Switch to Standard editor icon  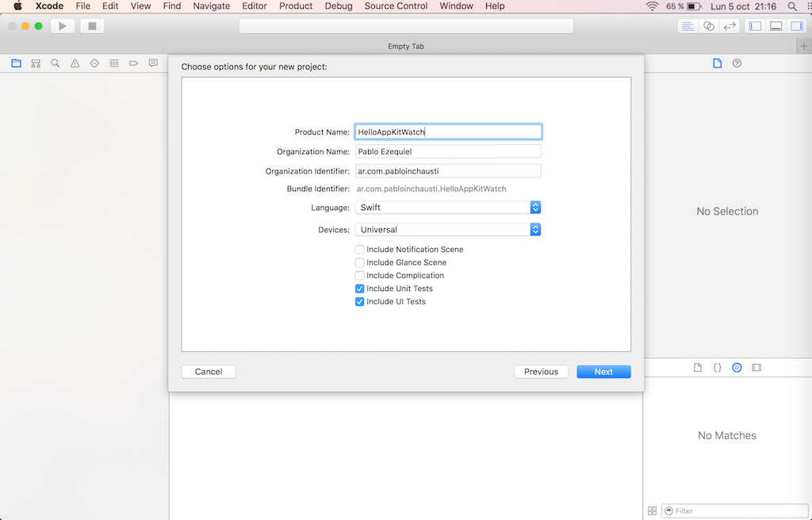click(688, 26)
